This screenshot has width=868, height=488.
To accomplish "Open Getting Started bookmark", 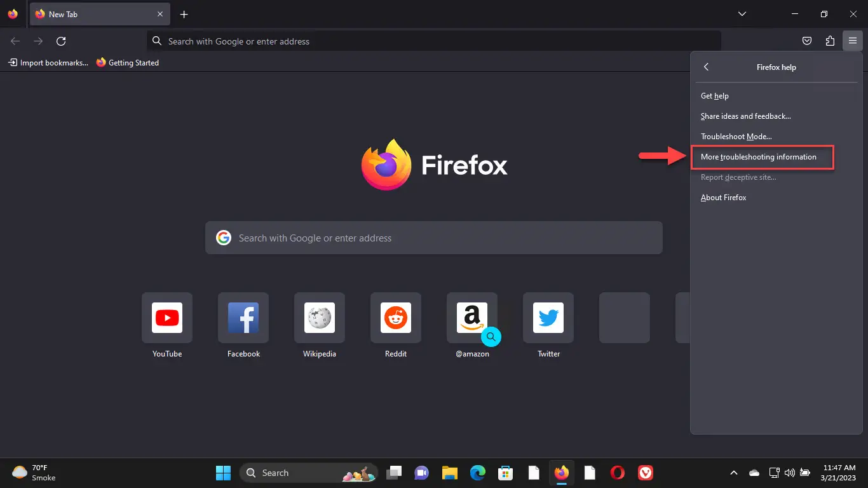I will [127, 63].
